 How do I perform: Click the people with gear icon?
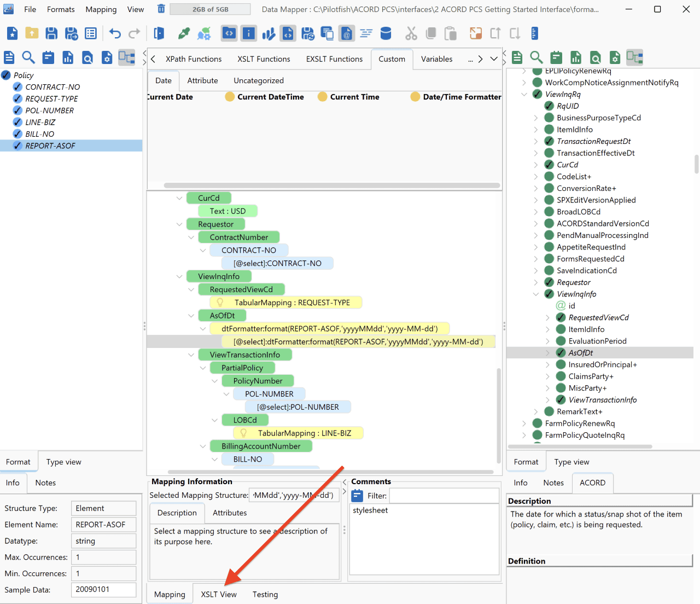coord(204,33)
